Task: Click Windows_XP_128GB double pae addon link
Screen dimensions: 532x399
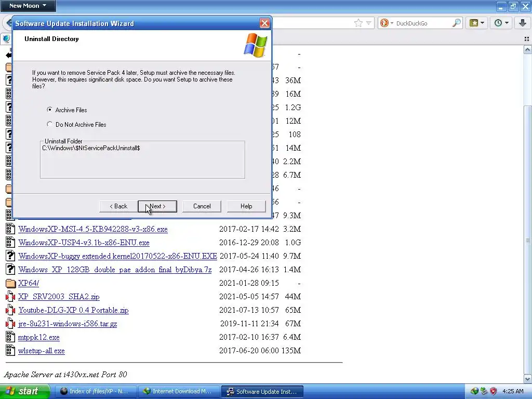Action: tap(115, 270)
